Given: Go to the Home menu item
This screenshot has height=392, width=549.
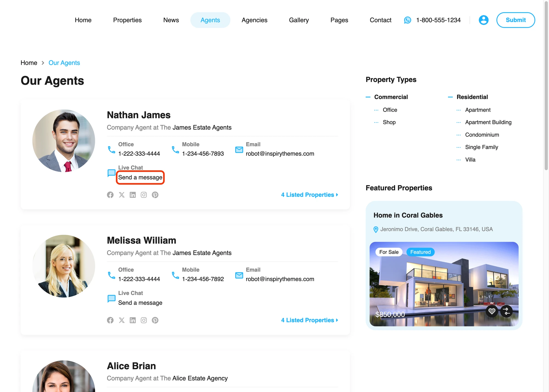Looking at the screenshot, I should tap(83, 20).
